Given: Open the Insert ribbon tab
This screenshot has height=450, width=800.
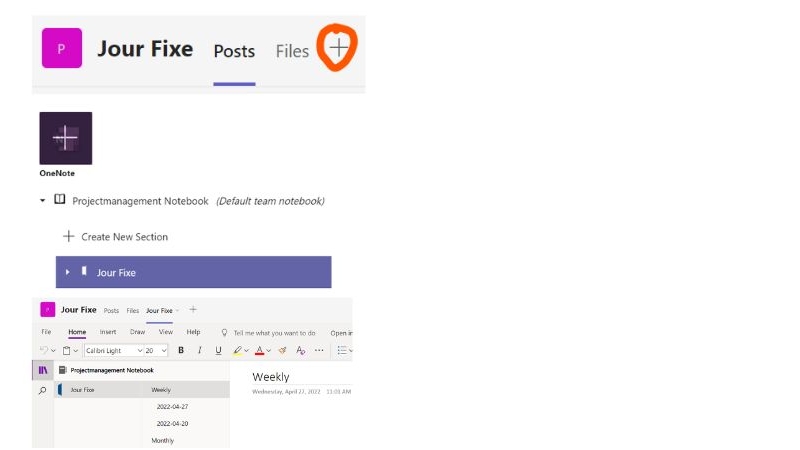Looking at the screenshot, I should click(x=107, y=332).
